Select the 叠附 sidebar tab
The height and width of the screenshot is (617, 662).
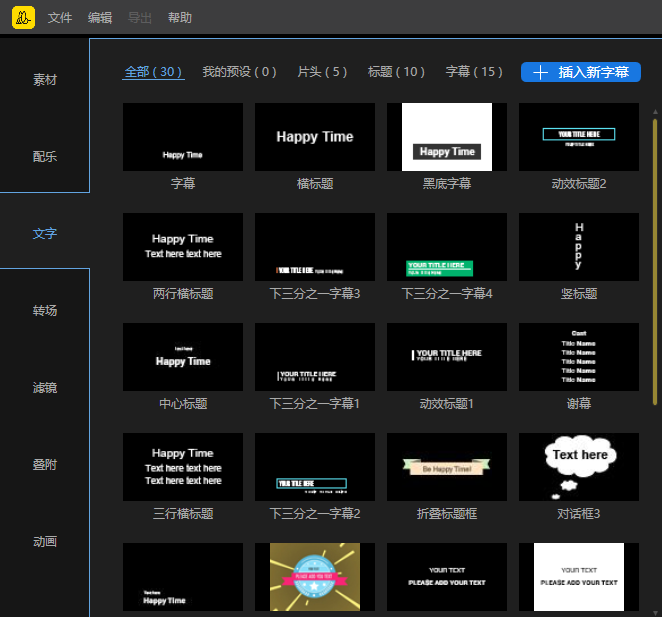point(45,464)
